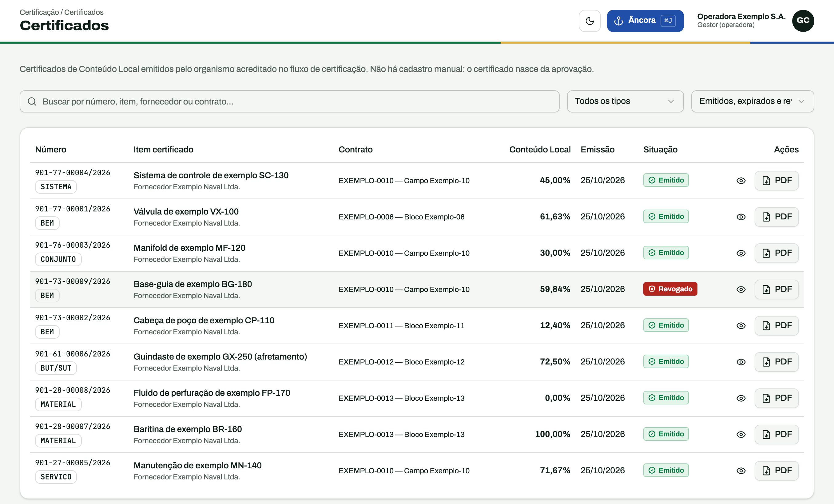
Task: Click the Número column header
Action: point(51,149)
